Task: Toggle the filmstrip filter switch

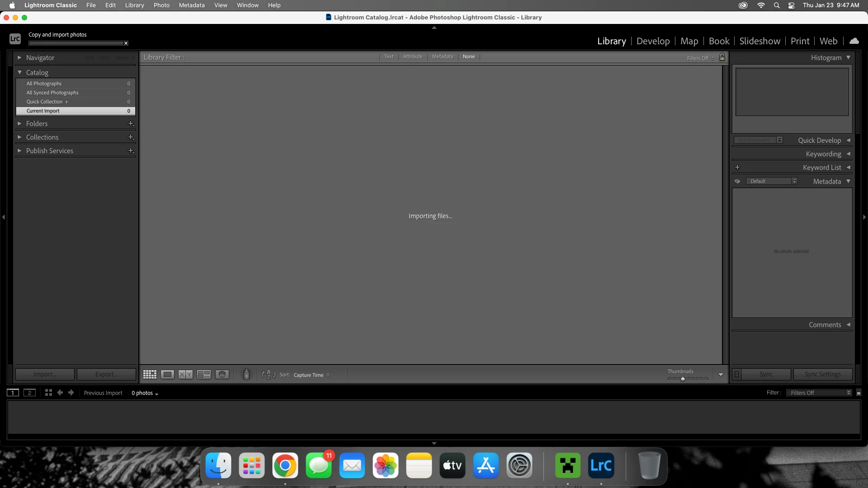Action: 859,393
